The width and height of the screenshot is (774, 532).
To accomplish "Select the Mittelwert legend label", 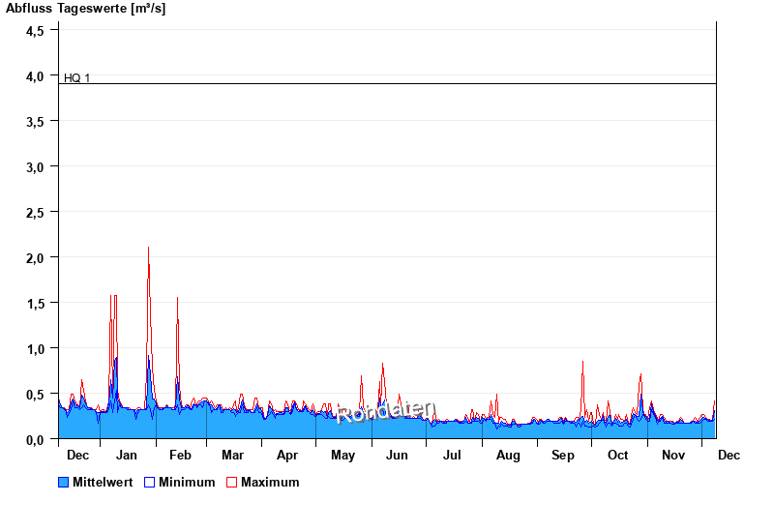I will (x=103, y=482).
